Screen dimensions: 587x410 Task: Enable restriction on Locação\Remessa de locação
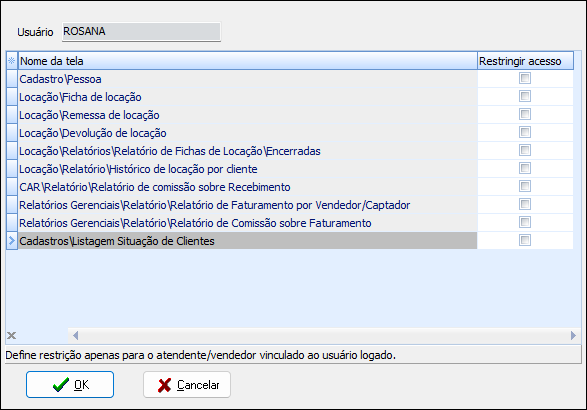[525, 114]
